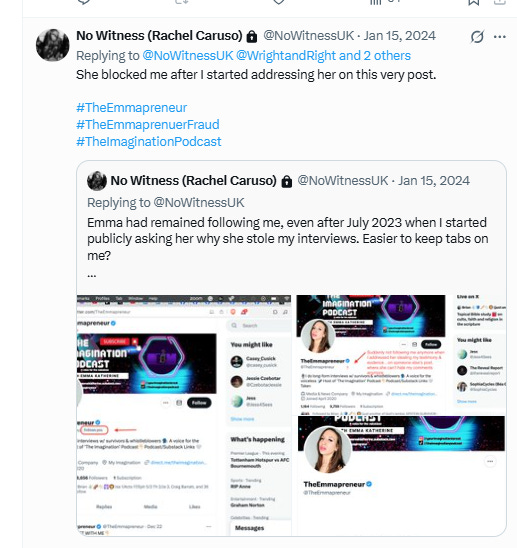This screenshot has height=548, width=517.
Task: Open the #TheEmmaprenuerFraud hashtag link
Action: coord(148,124)
